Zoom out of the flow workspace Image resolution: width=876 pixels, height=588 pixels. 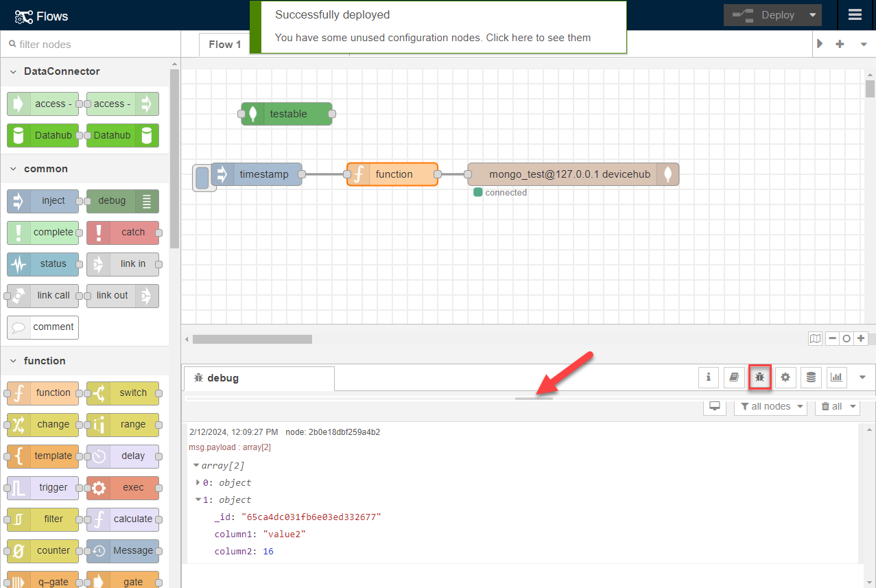831,338
